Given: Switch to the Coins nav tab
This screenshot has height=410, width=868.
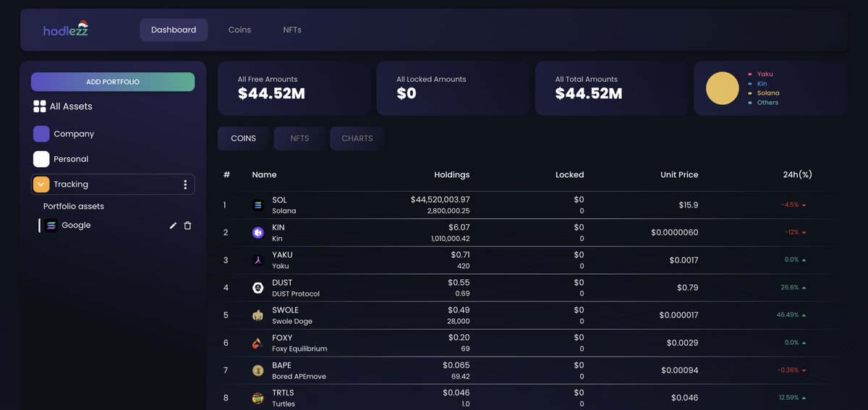Looking at the screenshot, I should click(x=239, y=30).
